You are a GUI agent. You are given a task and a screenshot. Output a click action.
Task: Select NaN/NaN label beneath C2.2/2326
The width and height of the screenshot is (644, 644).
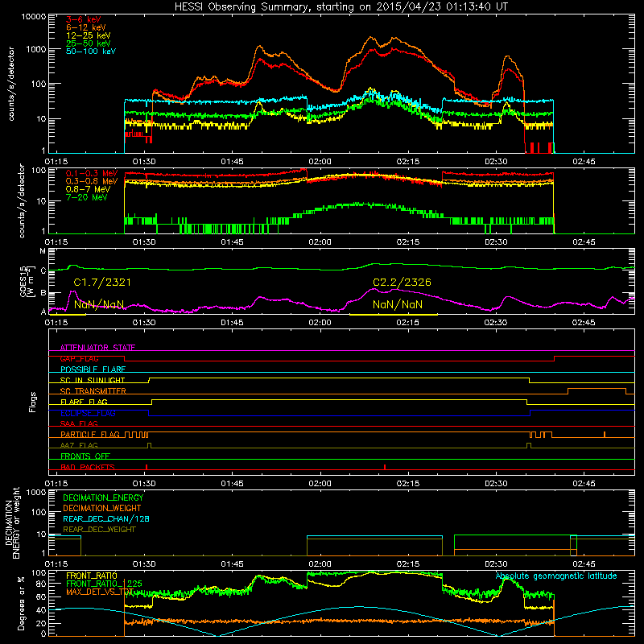397,304
